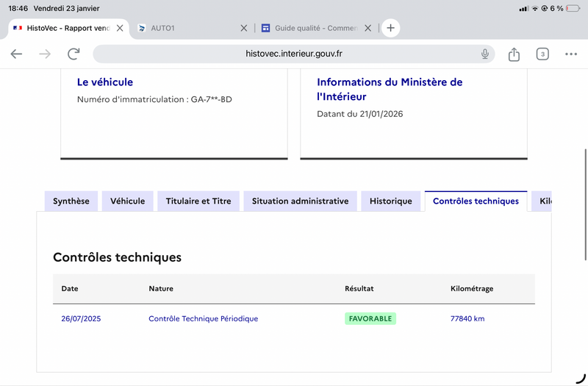Show the Historique tab
Screen dimensions: 588x386
point(391,201)
